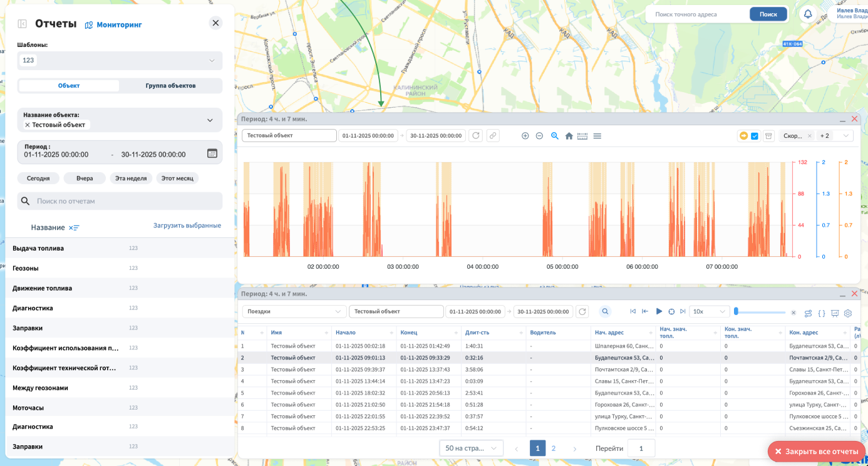Select the Выдача топлива report
Image resolution: width=868 pixels, height=466 pixels.
pos(120,248)
